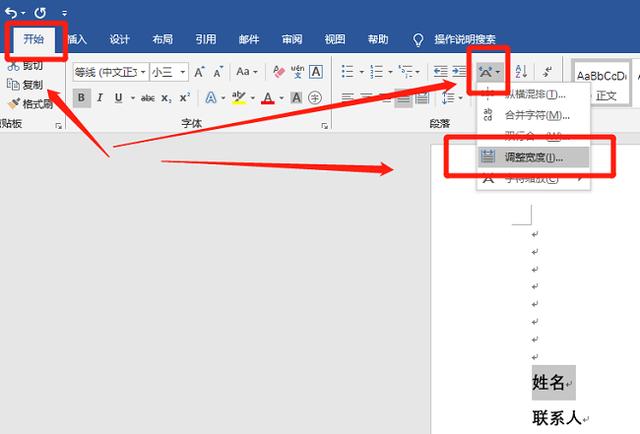Click the 格式刷 format painter
The width and height of the screenshot is (640, 434).
click(x=31, y=104)
